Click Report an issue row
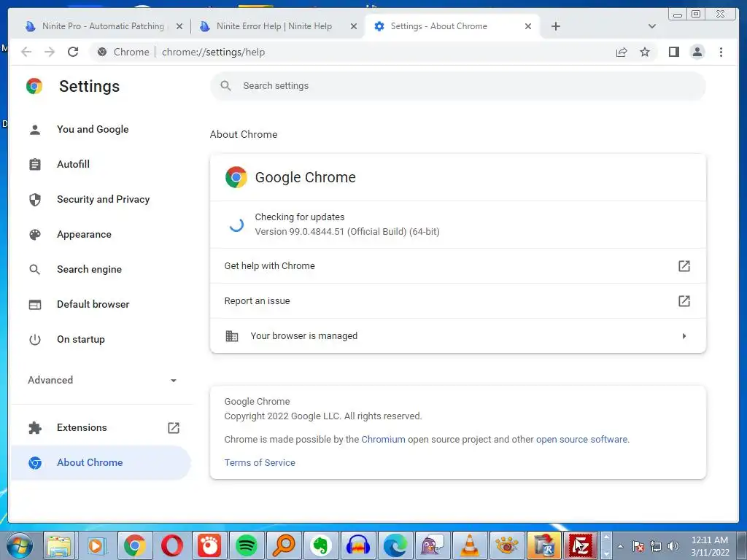Viewport: 747px width, 560px height. 458,301
